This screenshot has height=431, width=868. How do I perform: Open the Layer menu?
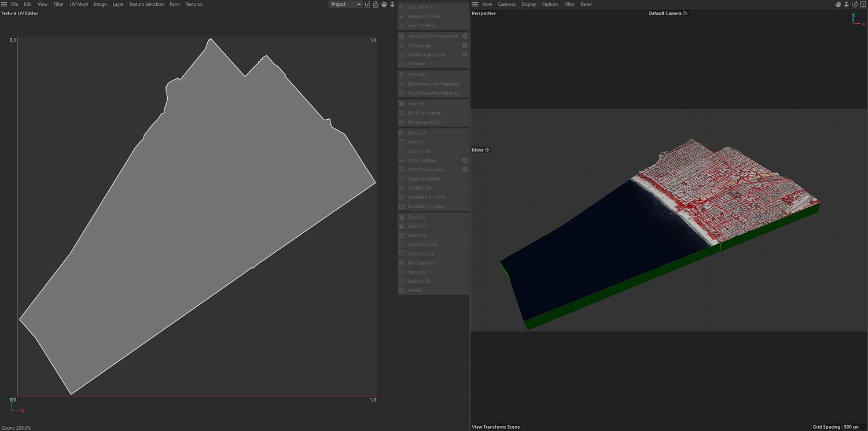click(x=118, y=4)
